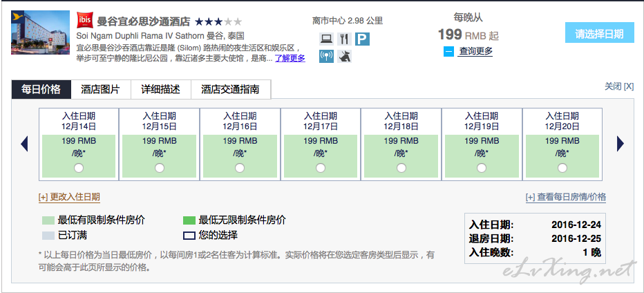The height and width of the screenshot is (293, 644).
Task: Show previous dates with left arrow
Action: tap(24, 143)
